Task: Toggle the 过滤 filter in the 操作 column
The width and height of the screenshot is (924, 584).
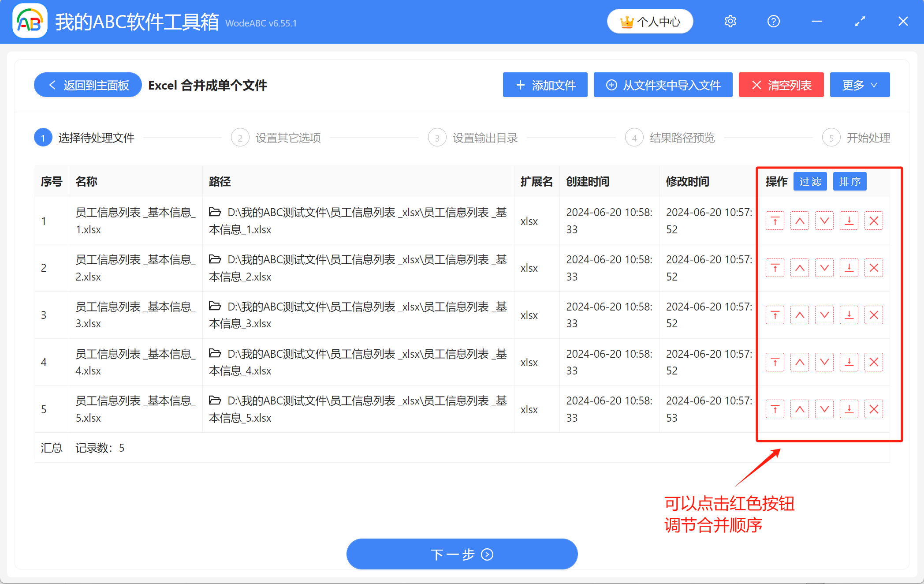Action: pos(810,181)
